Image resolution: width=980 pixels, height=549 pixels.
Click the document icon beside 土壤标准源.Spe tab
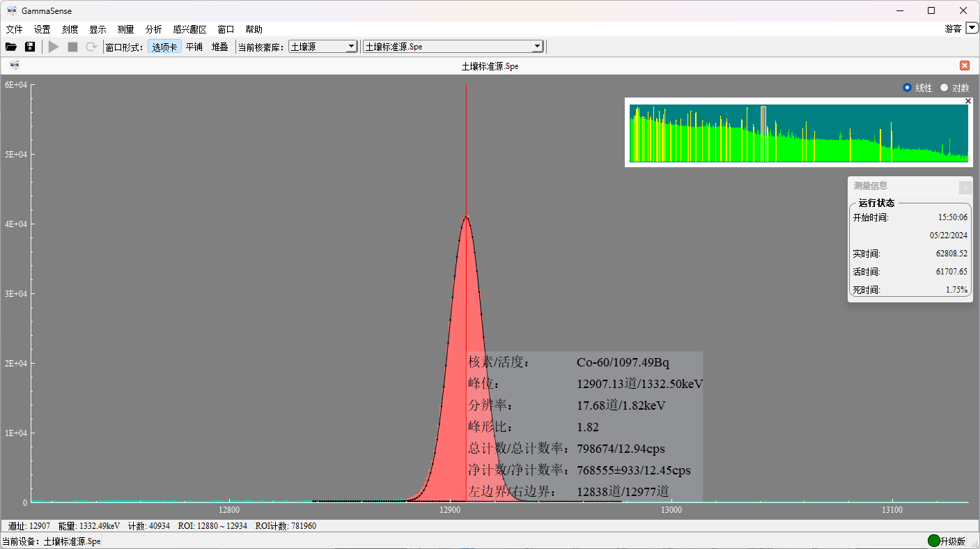15,65
